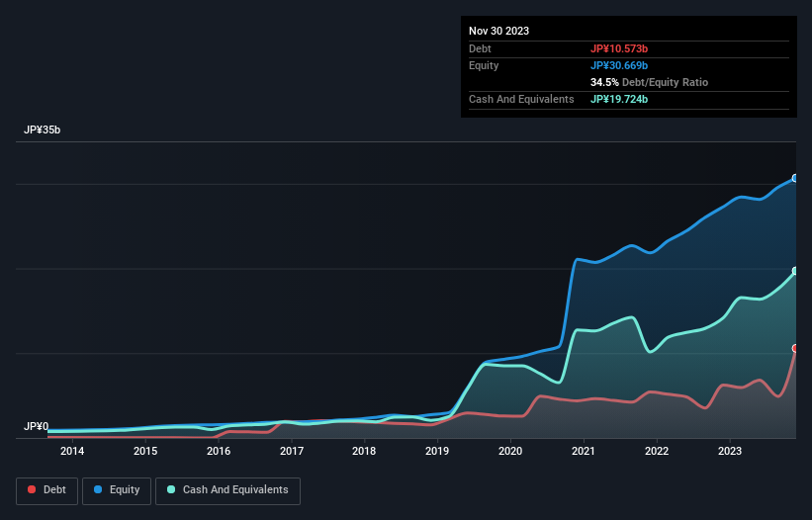Toggle the Equity series legend button
The image size is (812, 520).
pyautogui.click(x=117, y=490)
